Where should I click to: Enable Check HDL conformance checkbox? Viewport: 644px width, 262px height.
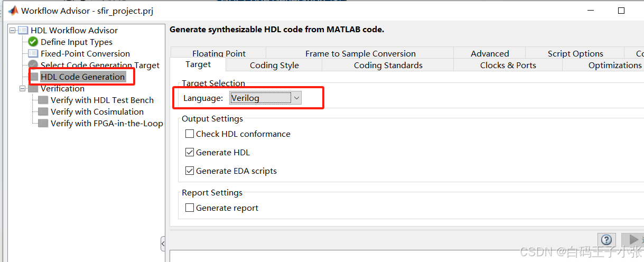tap(190, 134)
